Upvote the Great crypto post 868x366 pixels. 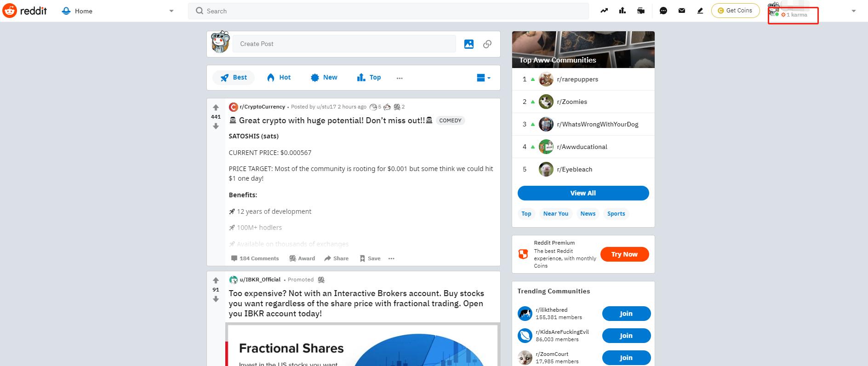pos(216,108)
